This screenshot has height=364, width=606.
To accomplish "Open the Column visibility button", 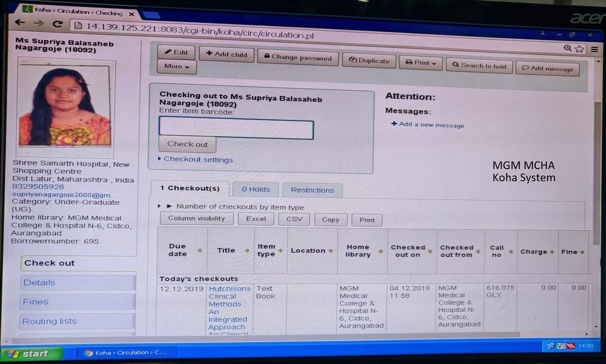I will pos(196,219).
